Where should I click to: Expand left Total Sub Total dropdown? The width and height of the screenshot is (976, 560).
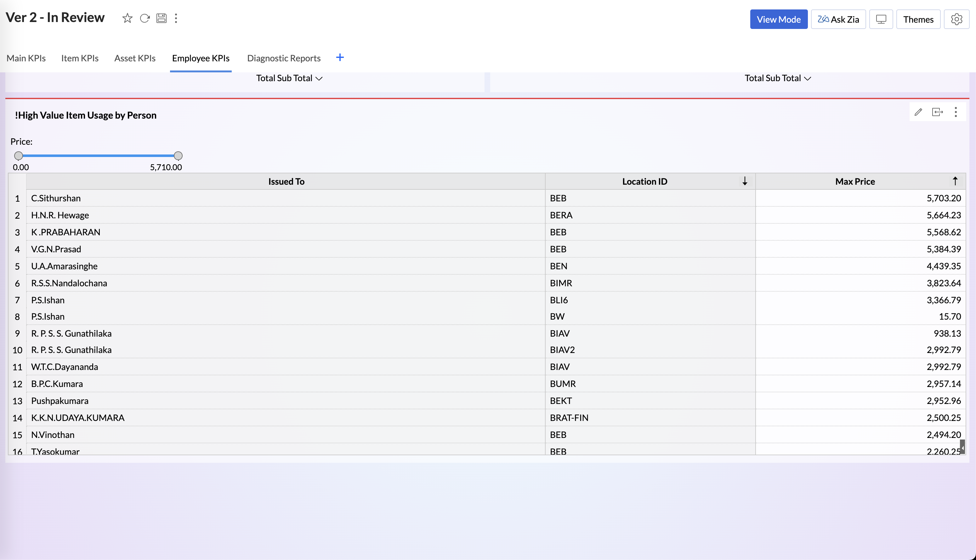[x=289, y=78]
